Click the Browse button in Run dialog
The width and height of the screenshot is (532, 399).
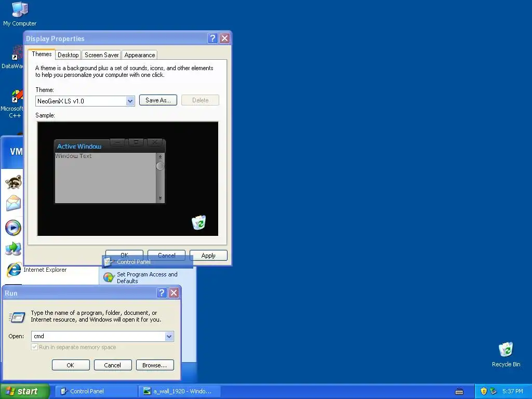(x=155, y=365)
